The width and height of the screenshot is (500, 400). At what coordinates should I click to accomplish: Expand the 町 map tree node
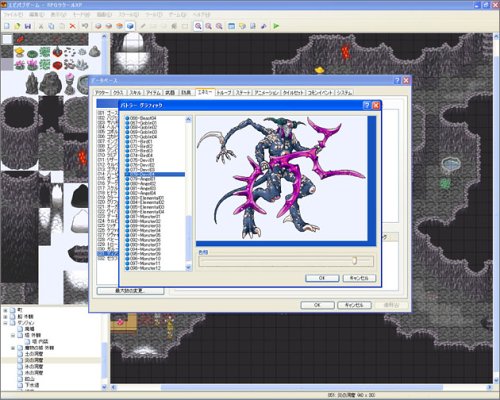click(x=5, y=310)
